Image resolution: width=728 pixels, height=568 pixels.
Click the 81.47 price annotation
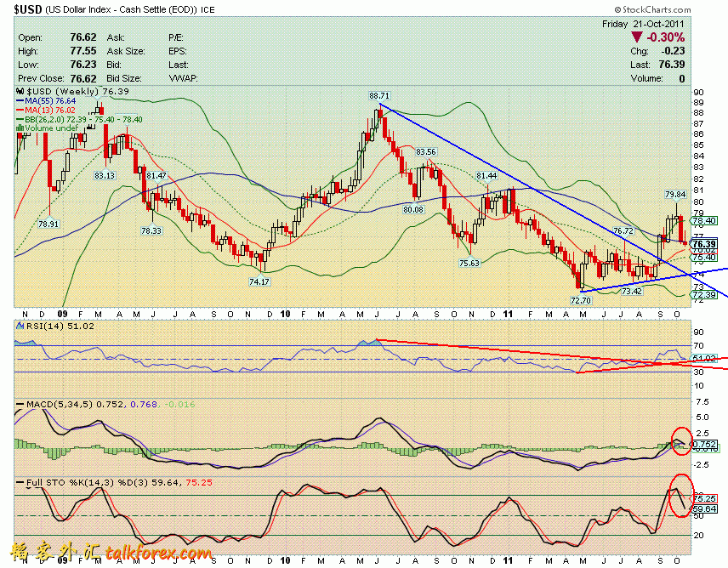[x=156, y=175]
